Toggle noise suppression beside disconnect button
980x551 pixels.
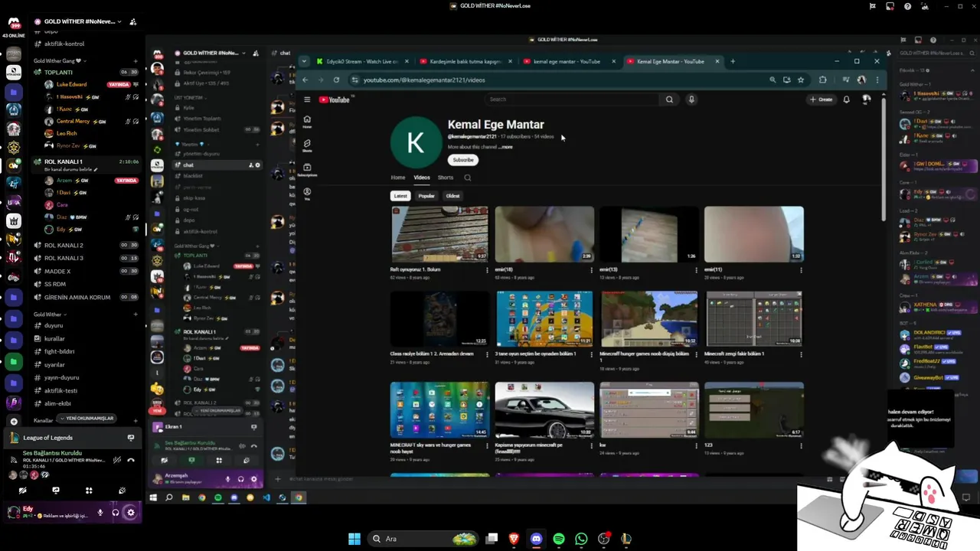coord(116,460)
